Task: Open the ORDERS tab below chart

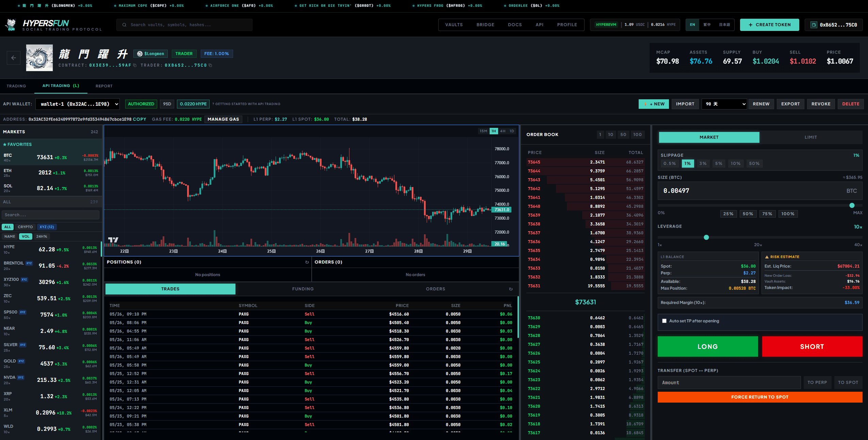Action: pos(436,289)
